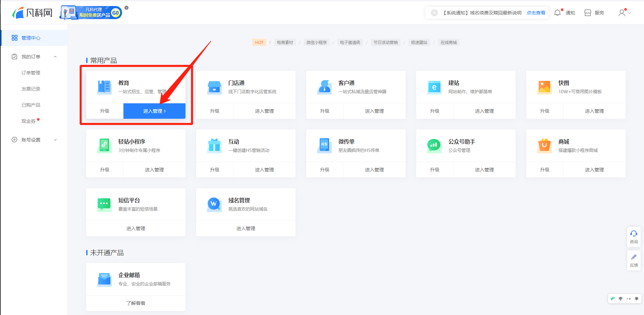Screen dimensions: 644x315
Task: Expand the 账号设置 section
Action: [x=55, y=140]
